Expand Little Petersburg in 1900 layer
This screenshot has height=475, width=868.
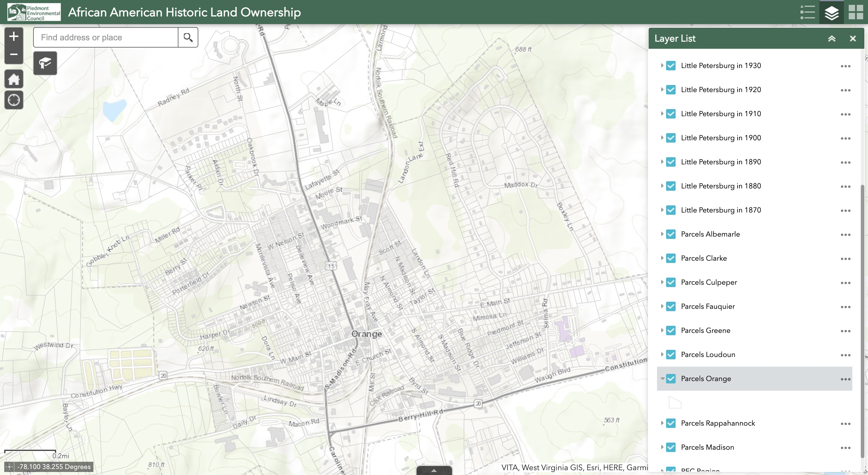pyautogui.click(x=662, y=138)
